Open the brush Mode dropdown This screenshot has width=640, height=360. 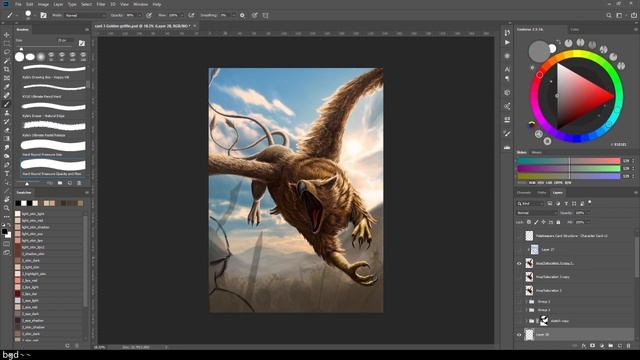click(85, 16)
